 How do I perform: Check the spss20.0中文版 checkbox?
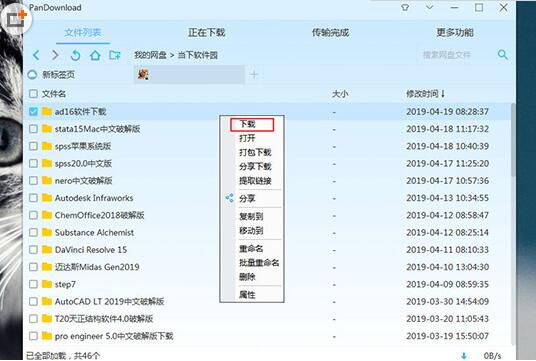click(33, 163)
